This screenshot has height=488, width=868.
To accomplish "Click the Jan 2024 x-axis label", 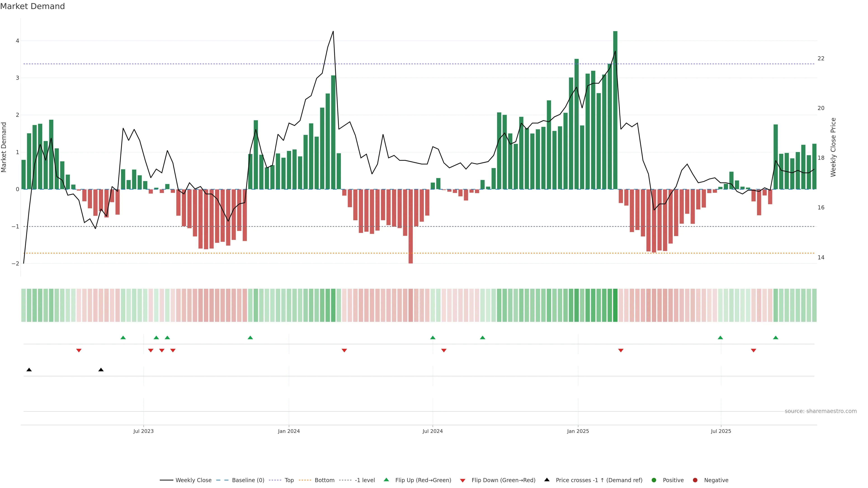I will coord(289,431).
